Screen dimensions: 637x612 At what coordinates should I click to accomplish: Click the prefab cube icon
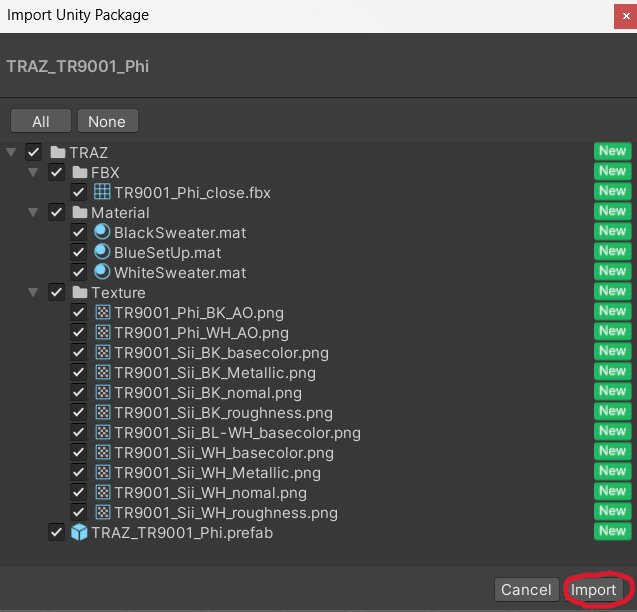pyautogui.click(x=79, y=532)
